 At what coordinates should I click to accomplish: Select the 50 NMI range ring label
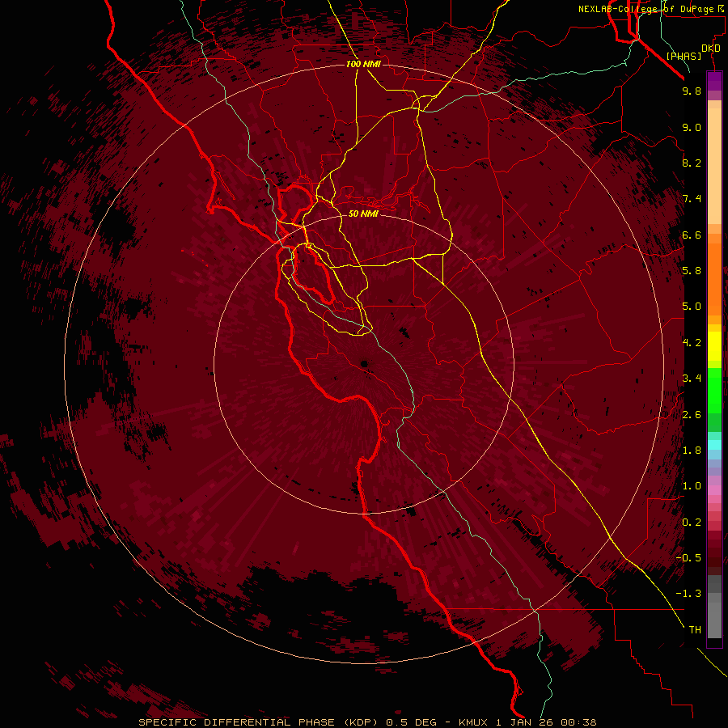363,214
